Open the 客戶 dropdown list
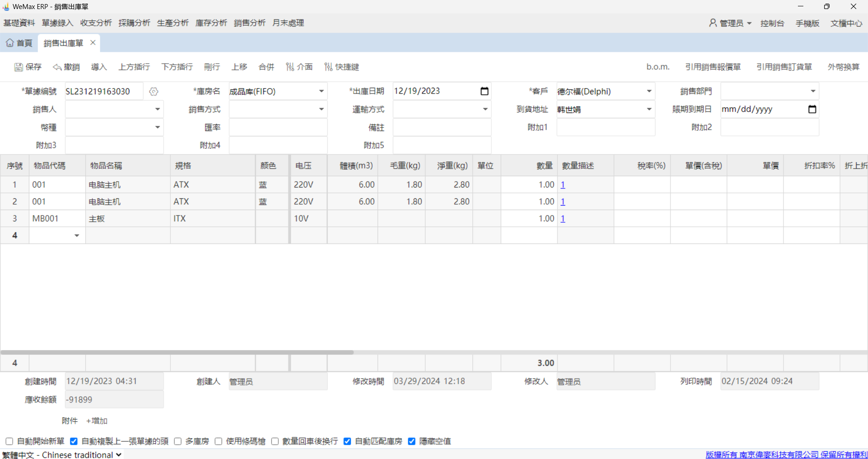868x459 pixels. coord(649,91)
